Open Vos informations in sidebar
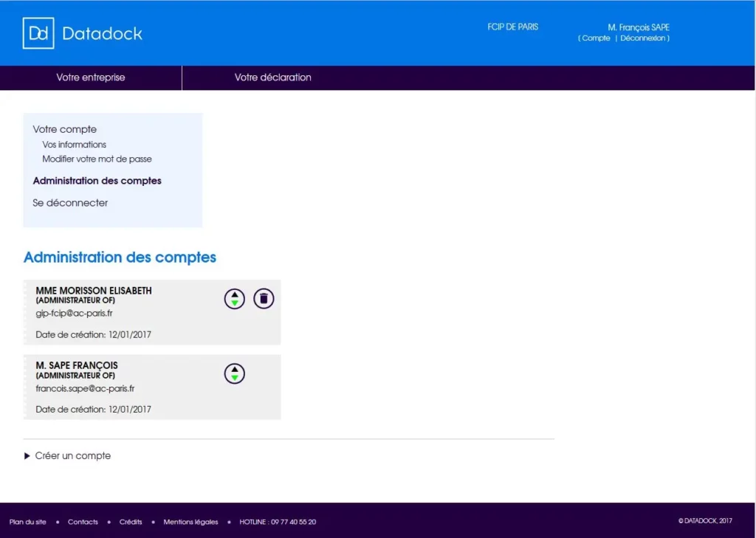756x538 pixels. pos(75,145)
